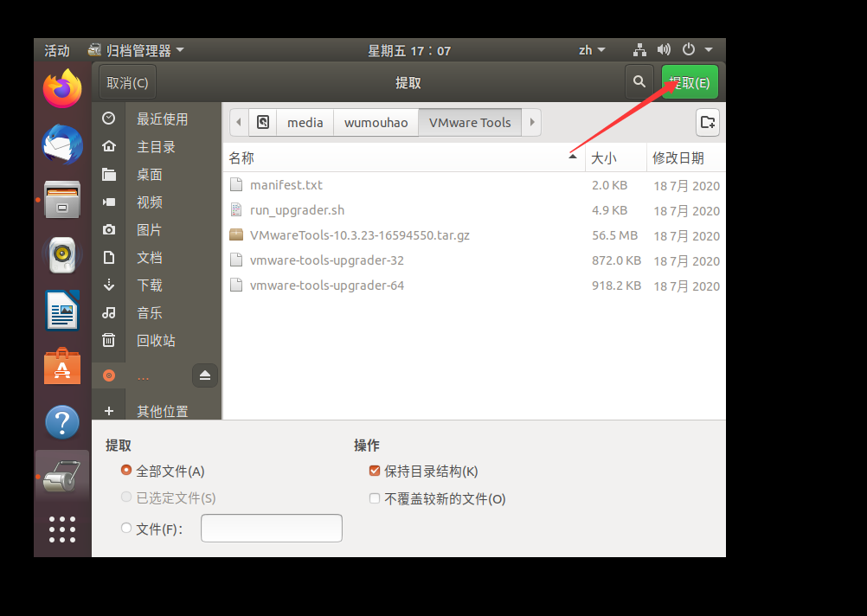Open Trash (回收站) in sidebar
Screen dimensions: 867x616
(157, 340)
